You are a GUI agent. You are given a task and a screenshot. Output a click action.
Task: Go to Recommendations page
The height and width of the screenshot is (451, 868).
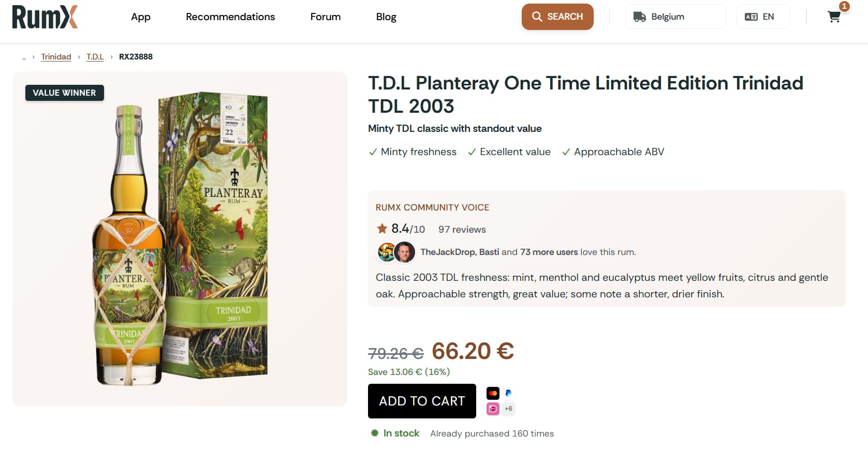pos(230,17)
